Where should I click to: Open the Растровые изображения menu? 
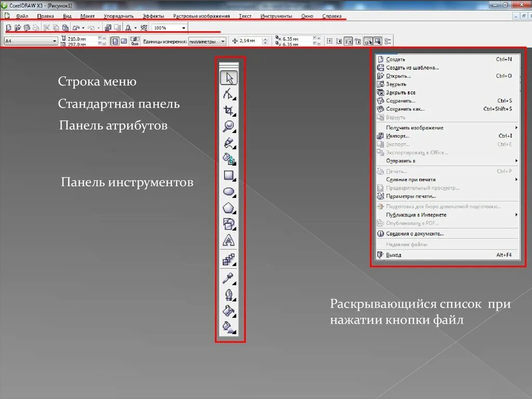(x=201, y=16)
